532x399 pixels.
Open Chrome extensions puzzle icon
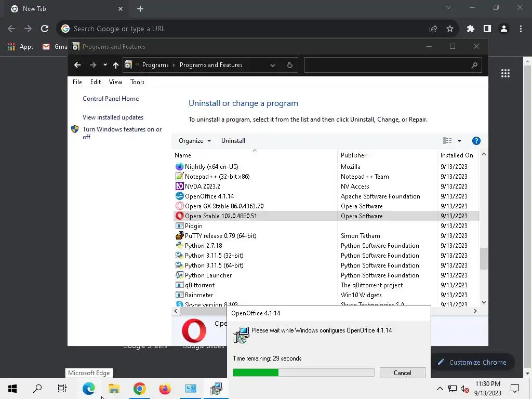[x=470, y=29]
